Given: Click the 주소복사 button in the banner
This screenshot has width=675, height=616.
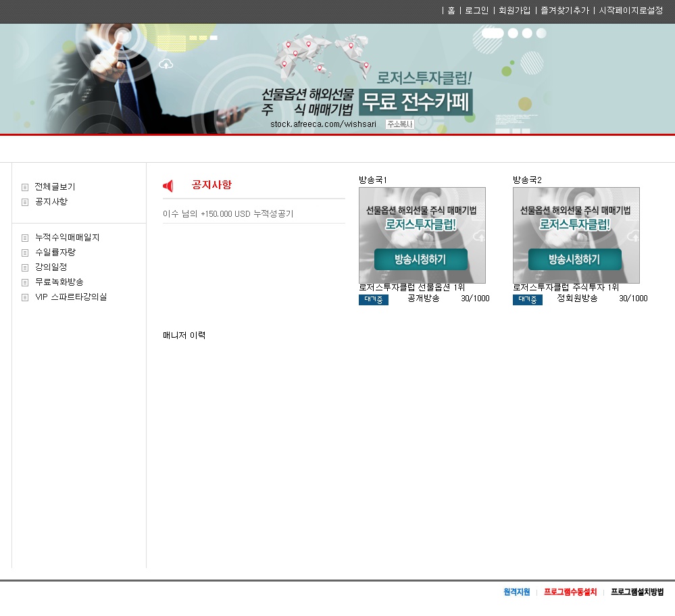Looking at the screenshot, I should (x=400, y=124).
